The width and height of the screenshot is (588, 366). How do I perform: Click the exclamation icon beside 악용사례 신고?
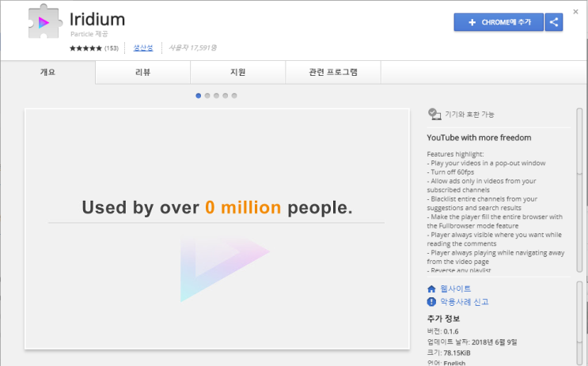click(431, 301)
